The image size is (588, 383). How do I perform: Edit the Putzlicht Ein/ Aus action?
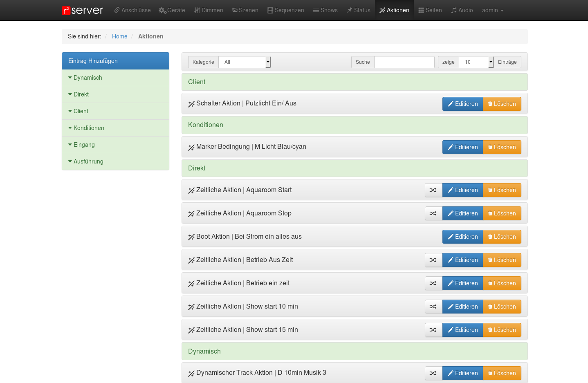point(462,104)
